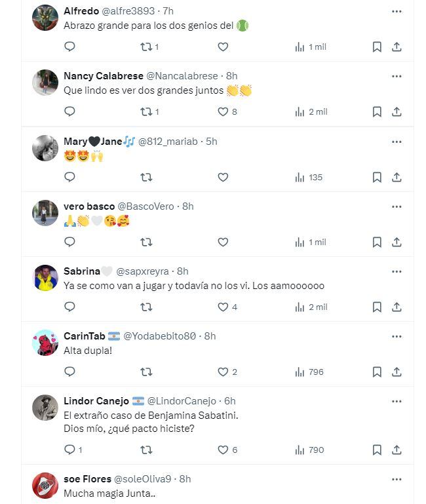
Task: Click vero basco's profile avatar
Action: click(45, 213)
